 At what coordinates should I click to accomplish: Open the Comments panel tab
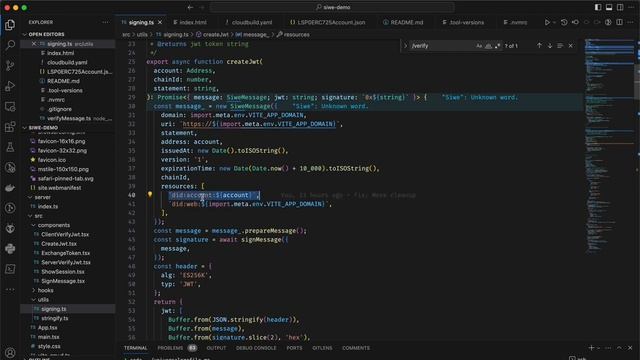pos(356,348)
